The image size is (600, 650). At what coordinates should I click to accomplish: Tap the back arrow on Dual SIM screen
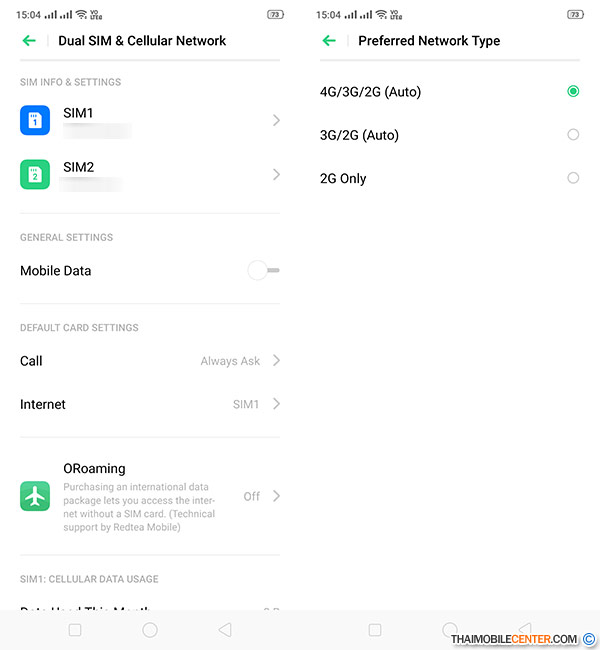(x=29, y=41)
